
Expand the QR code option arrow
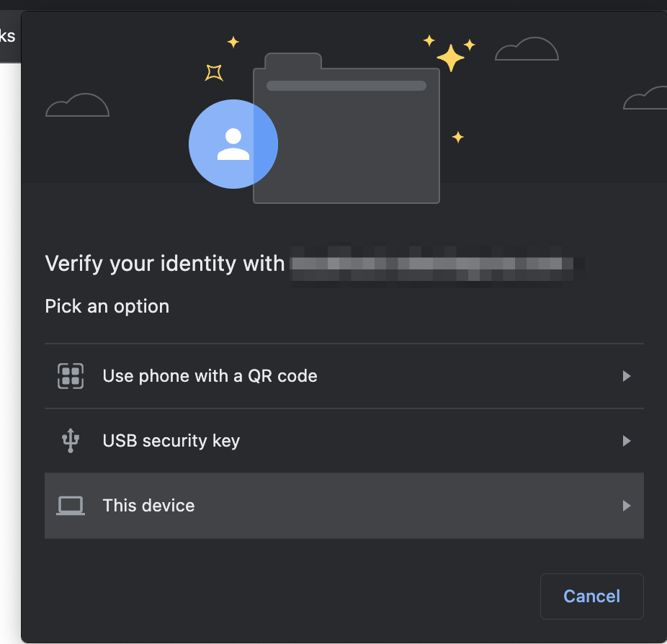pos(626,376)
